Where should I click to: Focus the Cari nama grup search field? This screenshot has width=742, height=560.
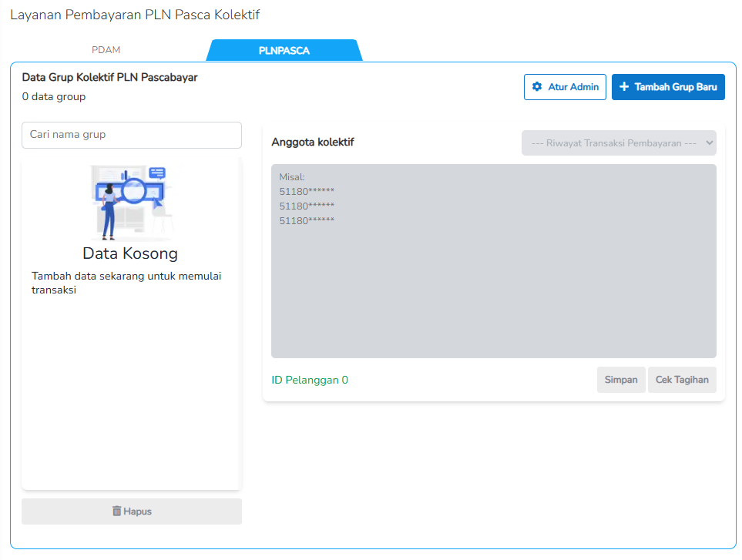(131, 135)
